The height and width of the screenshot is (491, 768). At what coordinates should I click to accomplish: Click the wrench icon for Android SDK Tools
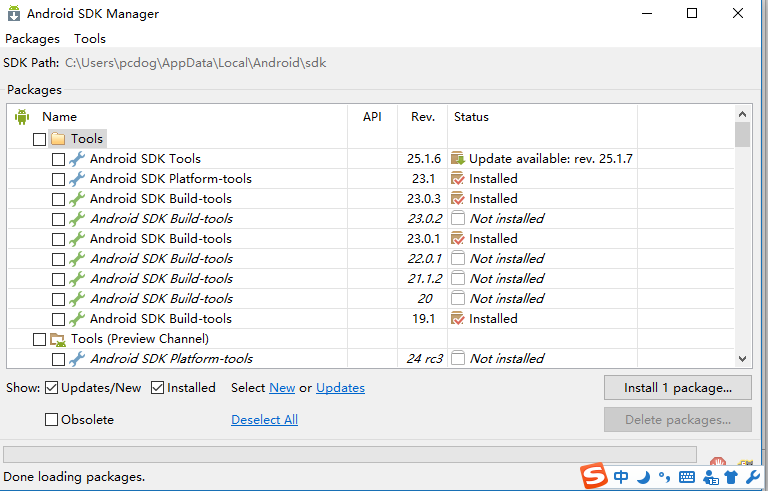tap(76, 159)
